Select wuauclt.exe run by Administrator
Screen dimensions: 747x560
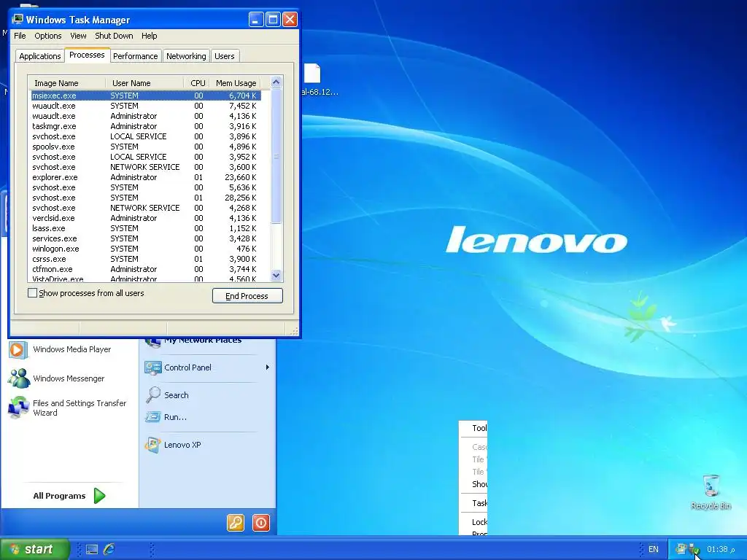coord(145,116)
